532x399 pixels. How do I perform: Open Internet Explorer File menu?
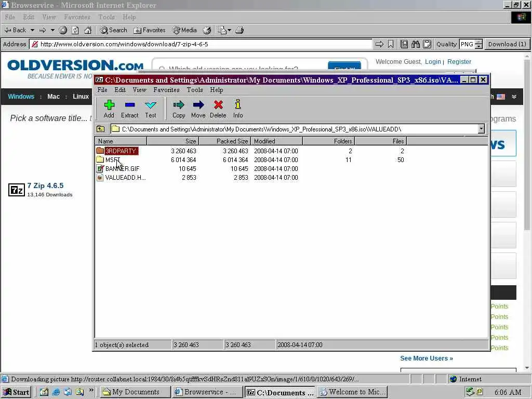10,17
